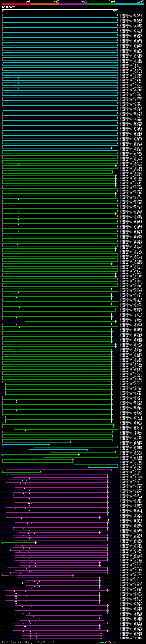The width and height of the screenshot is (146, 644).
Task: Open UniRef100_C5X9Y2 hit
Action: tap(131, 65)
